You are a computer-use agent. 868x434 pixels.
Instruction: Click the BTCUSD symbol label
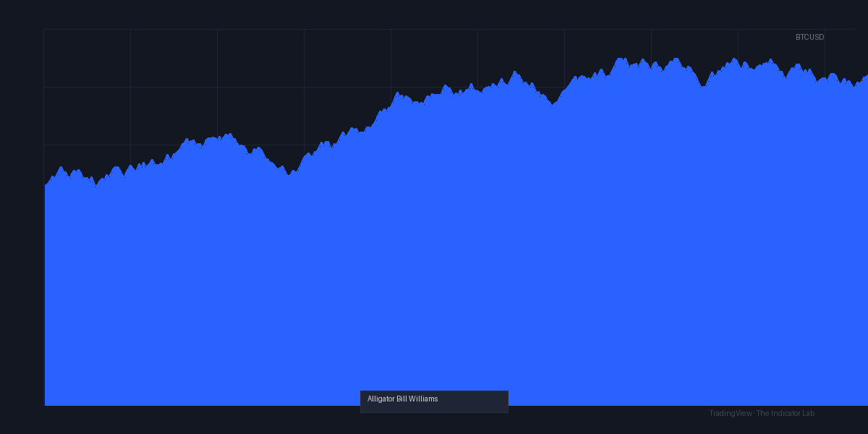tap(809, 37)
